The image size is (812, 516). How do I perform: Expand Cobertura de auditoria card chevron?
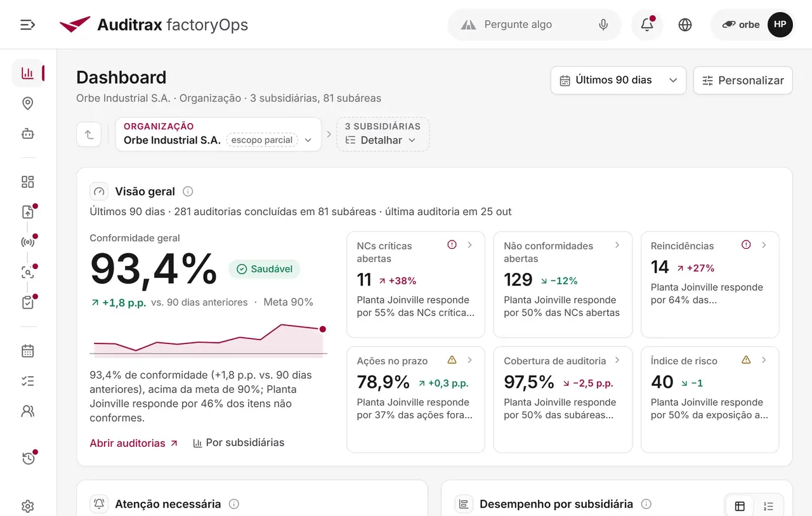coord(617,360)
